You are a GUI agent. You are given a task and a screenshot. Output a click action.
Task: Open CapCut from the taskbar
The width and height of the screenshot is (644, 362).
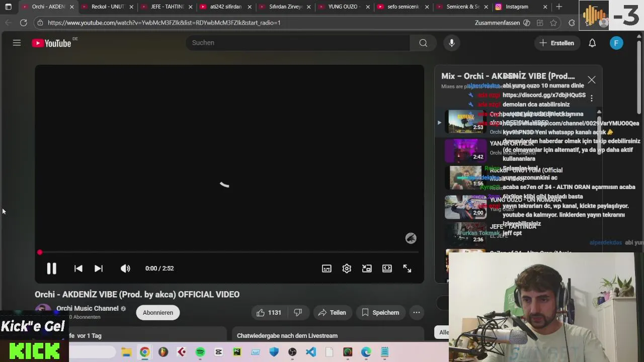(x=218, y=352)
